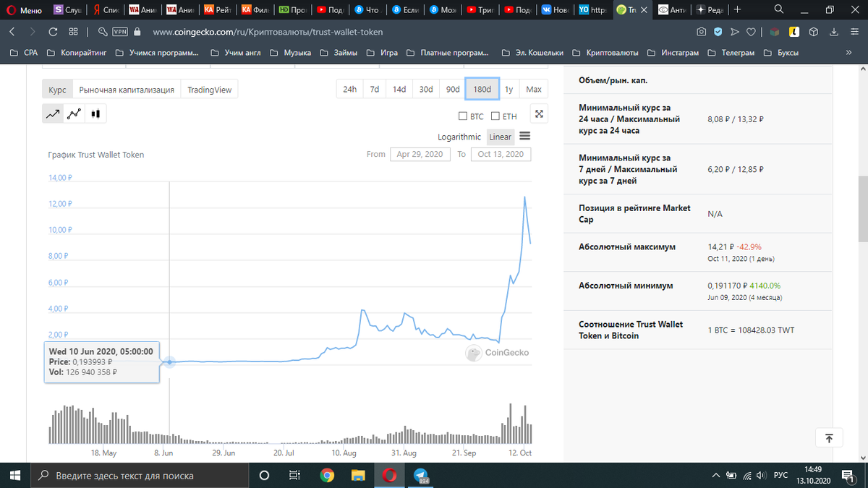Open the Opera Меню dropdown

(23, 10)
